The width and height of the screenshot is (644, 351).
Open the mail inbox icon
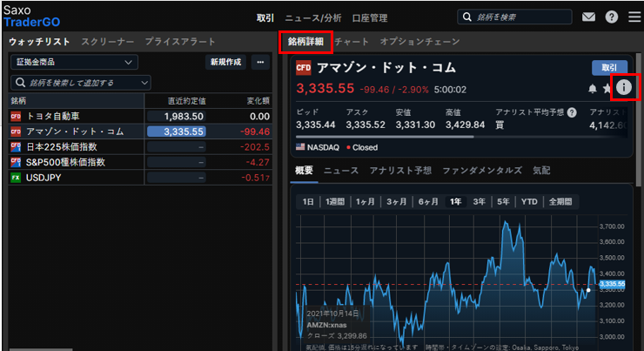[588, 17]
